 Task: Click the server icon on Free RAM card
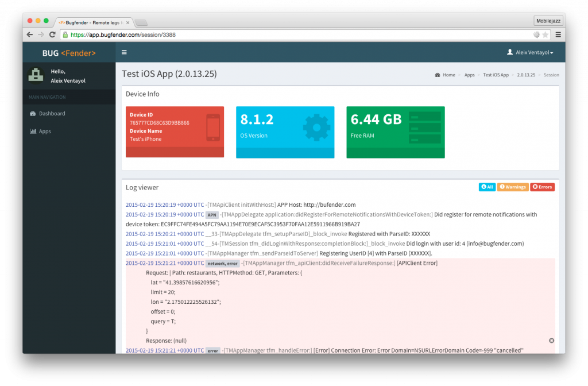(x=424, y=128)
